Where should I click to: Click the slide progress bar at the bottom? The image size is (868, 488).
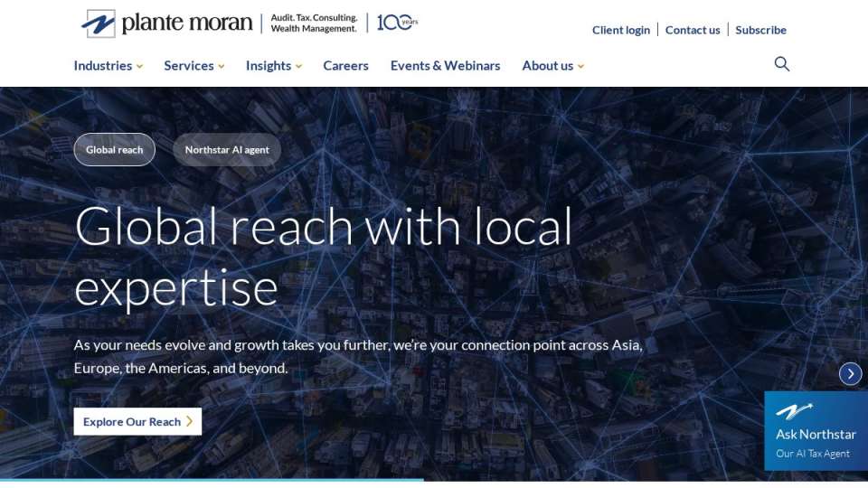(x=212, y=480)
